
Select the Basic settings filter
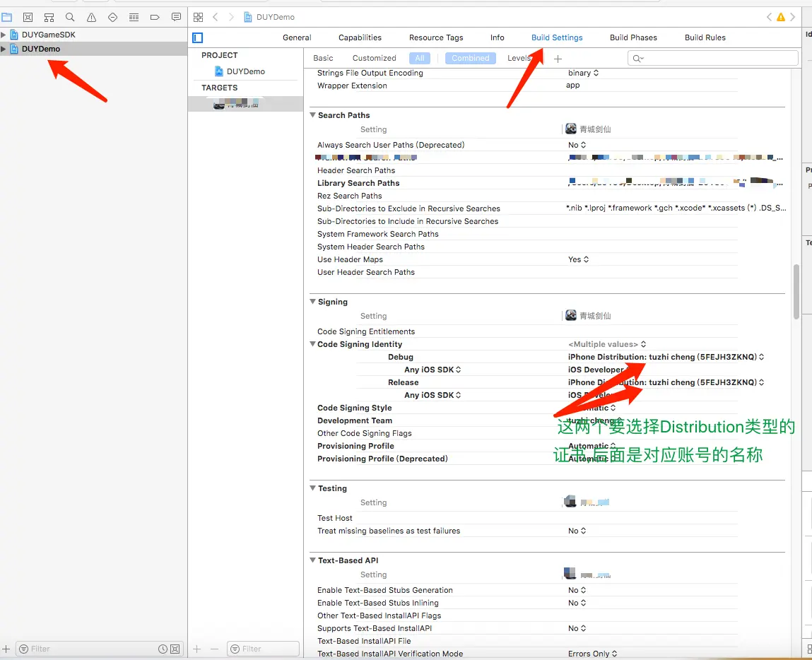tap(323, 58)
